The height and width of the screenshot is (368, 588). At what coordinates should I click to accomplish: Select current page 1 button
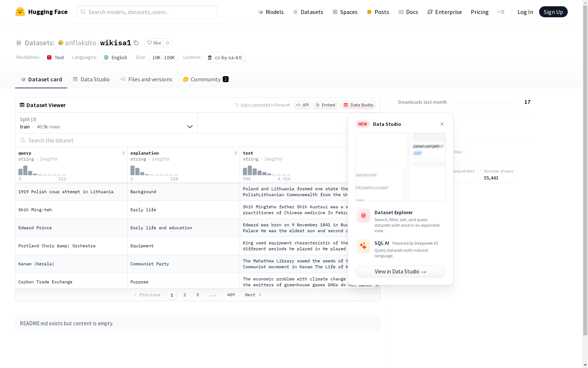(x=172, y=295)
